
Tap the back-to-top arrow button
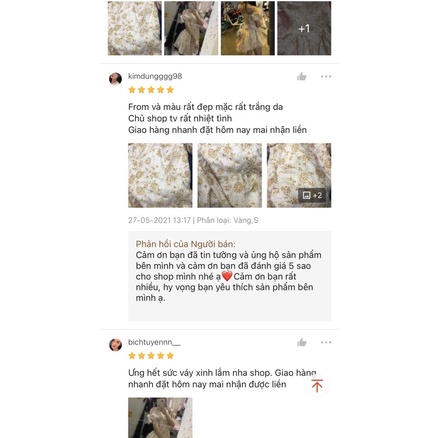pos(317,386)
